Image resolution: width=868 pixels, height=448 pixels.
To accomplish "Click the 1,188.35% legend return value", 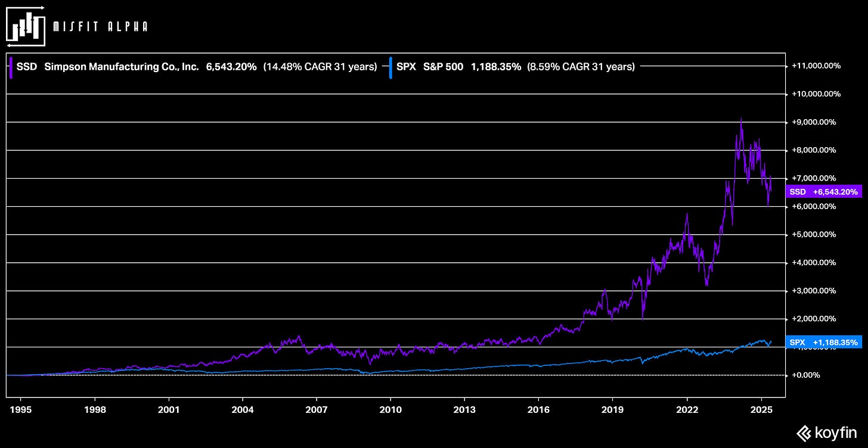I will [496, 67].
